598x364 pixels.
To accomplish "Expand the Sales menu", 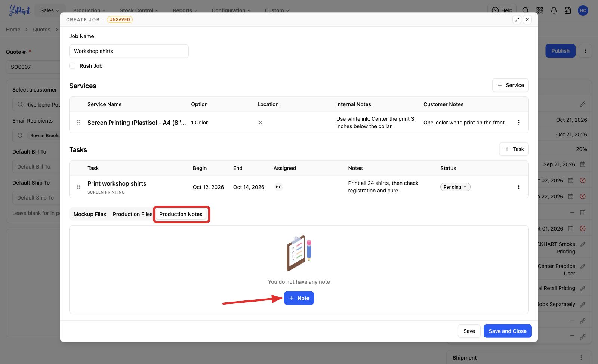I will point(50,10).
